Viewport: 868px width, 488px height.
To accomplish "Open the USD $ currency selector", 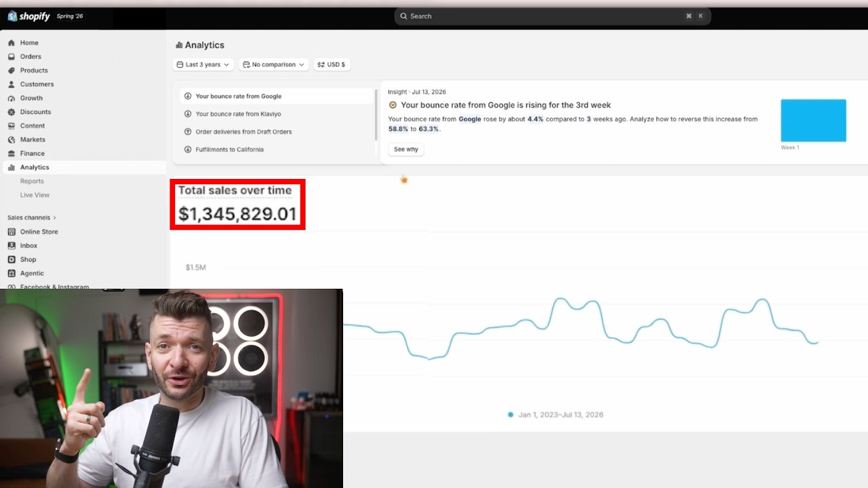I will pos(332,64).
